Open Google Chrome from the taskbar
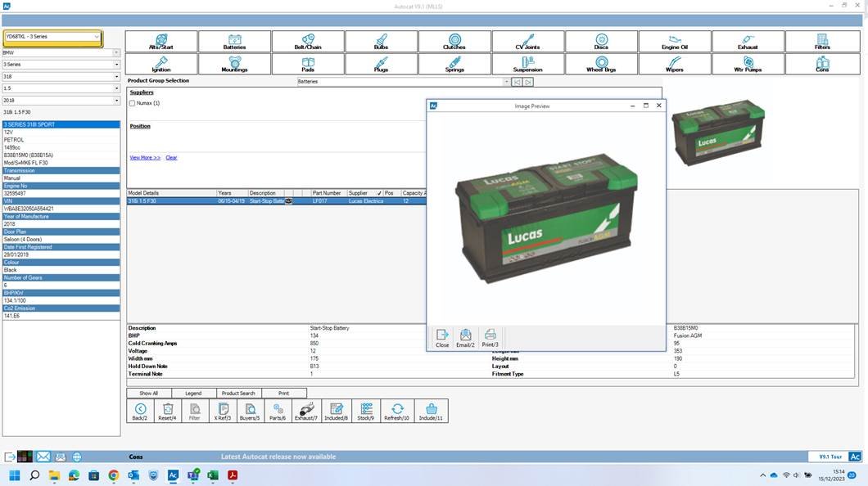 tap(114, 475)
